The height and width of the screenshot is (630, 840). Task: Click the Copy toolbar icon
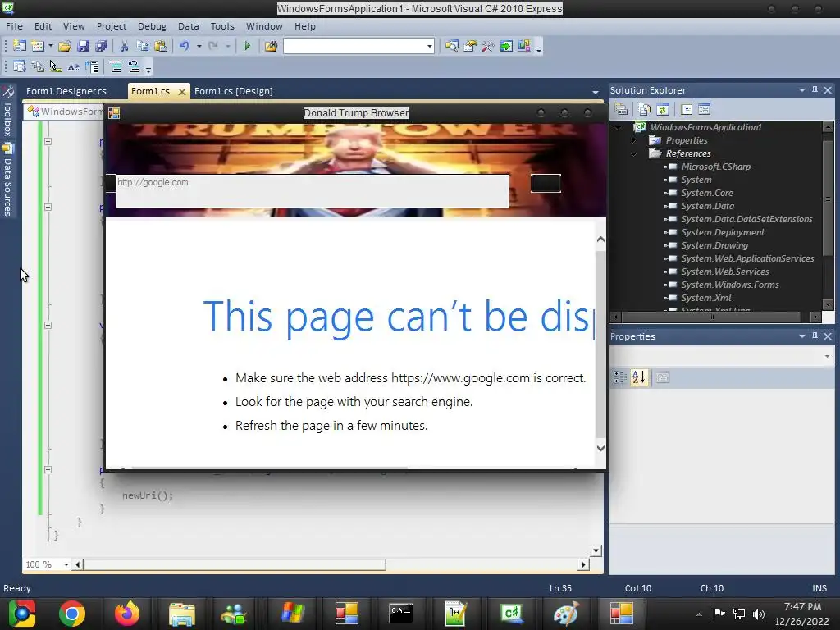(x=142, y=47)
